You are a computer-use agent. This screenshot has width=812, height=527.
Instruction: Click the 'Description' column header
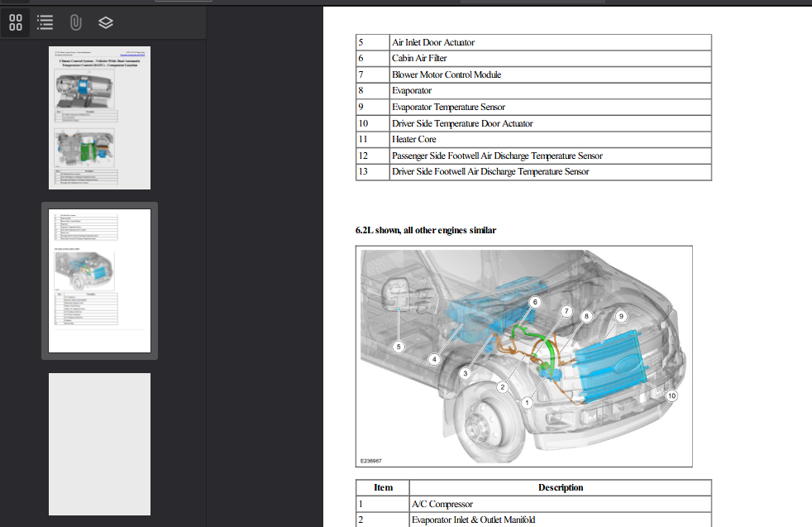(561, 487)
